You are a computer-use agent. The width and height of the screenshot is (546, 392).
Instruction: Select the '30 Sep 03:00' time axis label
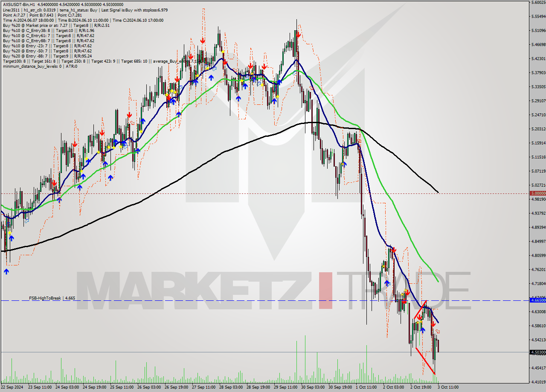(x=314, y=387)
